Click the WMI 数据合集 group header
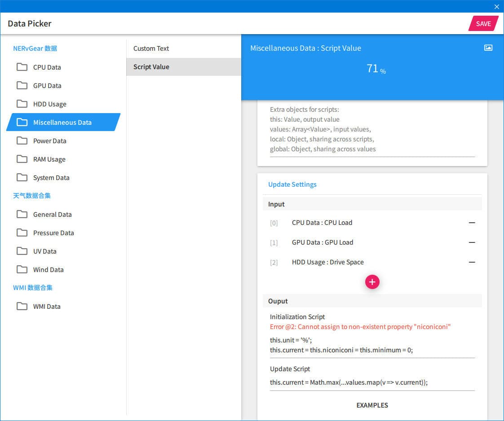Image resolution: width=504 pixels, height=421 pixels. 33,288
